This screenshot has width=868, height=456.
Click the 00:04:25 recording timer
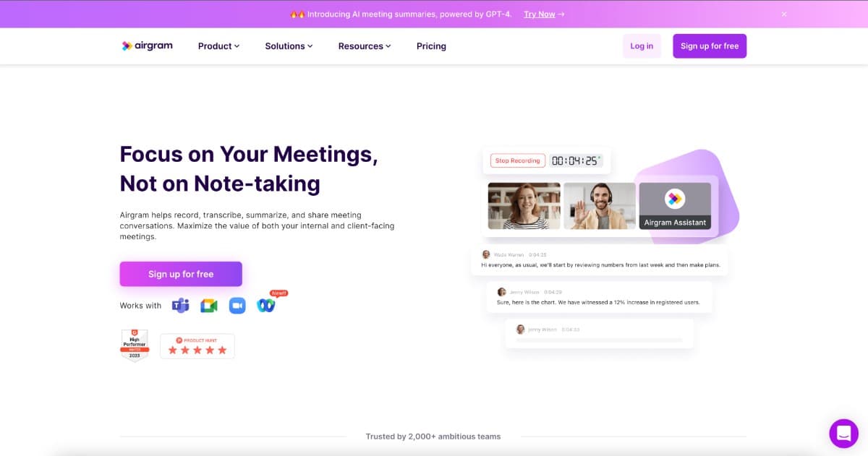click(576, 160)
